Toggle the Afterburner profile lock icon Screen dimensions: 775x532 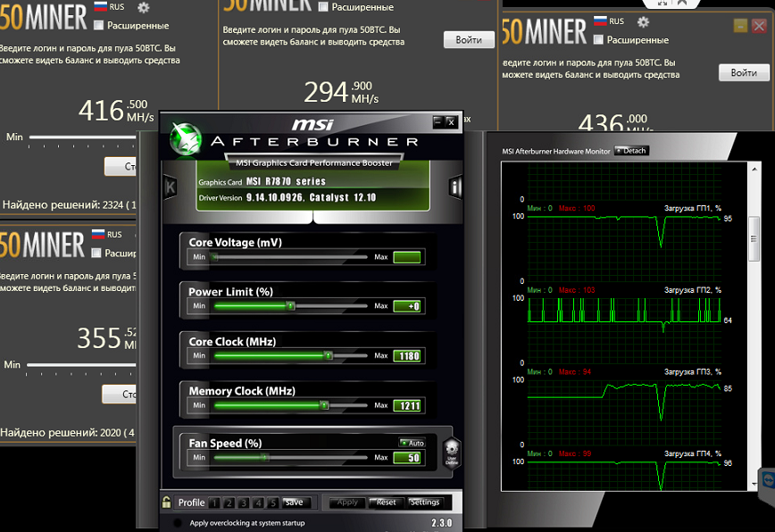tap(167, 502)
